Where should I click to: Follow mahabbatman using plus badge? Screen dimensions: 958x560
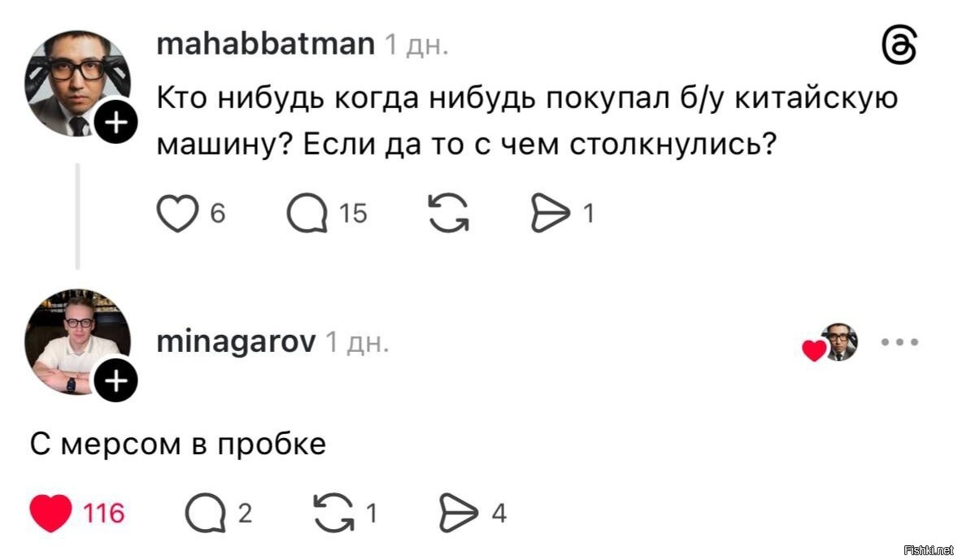(x=116, y=124)
